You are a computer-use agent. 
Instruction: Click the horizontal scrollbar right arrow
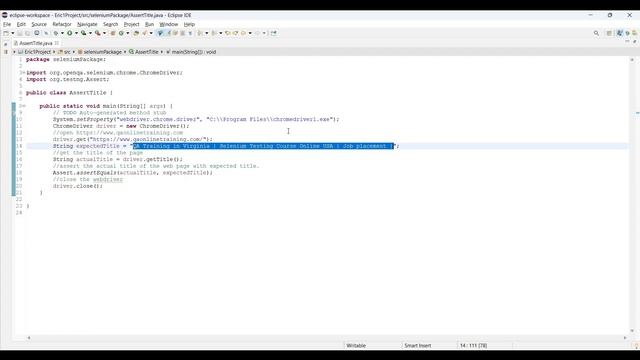tap(625, 338)
